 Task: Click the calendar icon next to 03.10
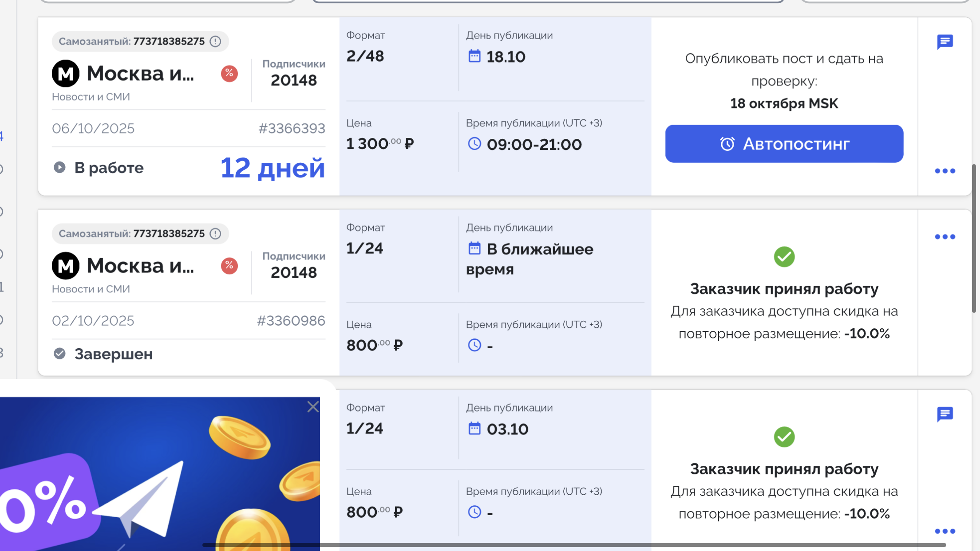(x=474, y=429)
